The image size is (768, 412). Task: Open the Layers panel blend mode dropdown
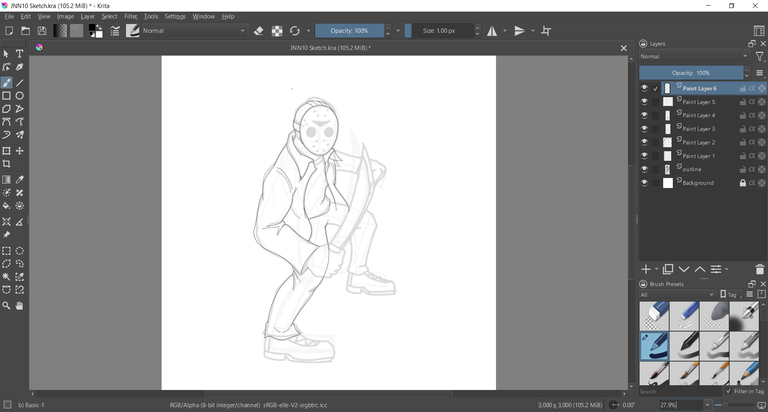point(694,56)
